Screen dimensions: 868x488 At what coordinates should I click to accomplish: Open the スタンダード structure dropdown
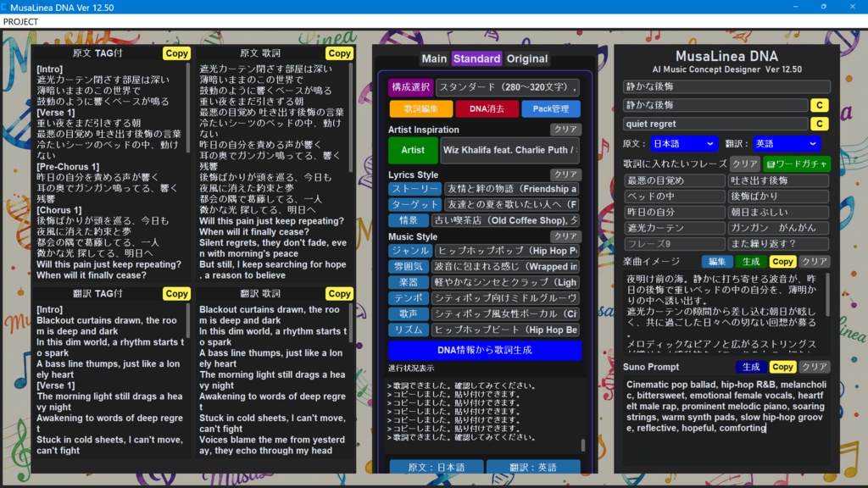point(508,87)
